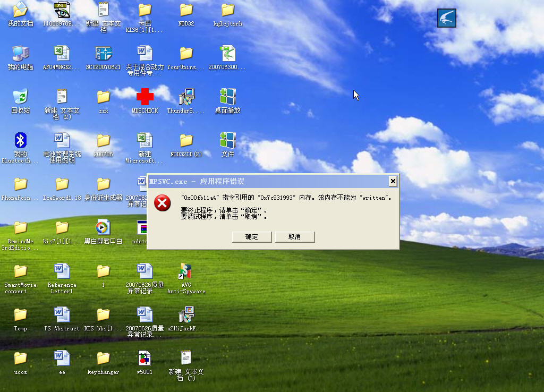Select the 文件 desktop icon
This screenshot has height=392, width=544.
click(227, 145)
